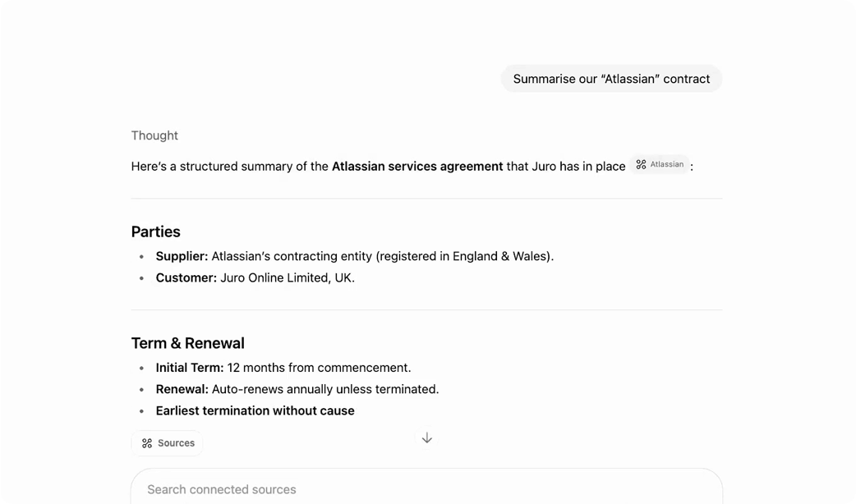Click the link icon inside Atlassian chip
The height and width of the screenshot is (504, 856).
(x=642, y=165)
